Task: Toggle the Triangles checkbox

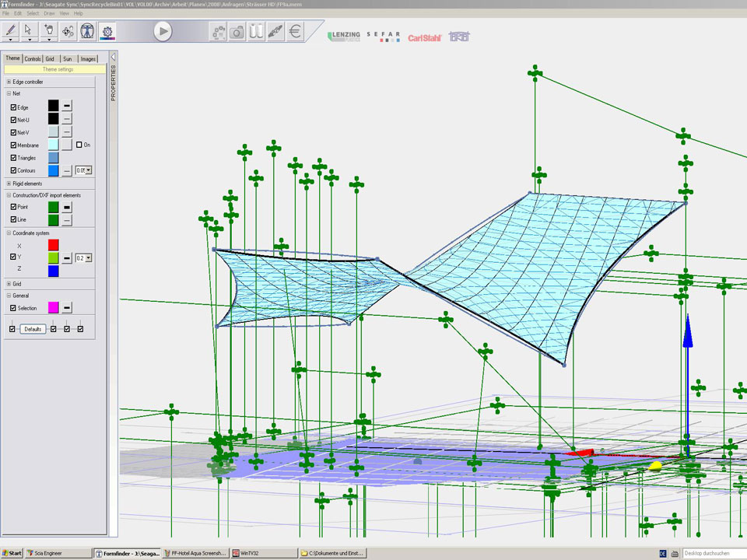Action: click(13, 157)
